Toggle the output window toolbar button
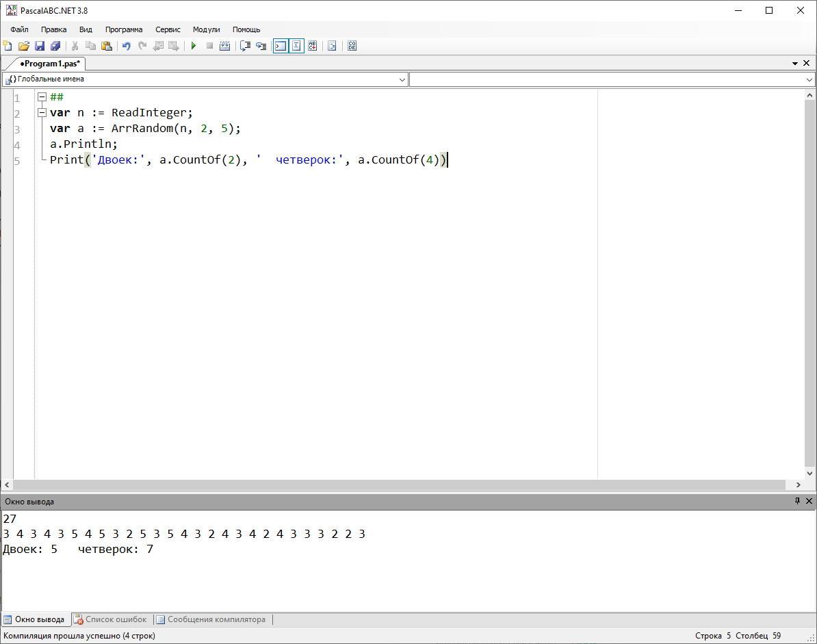 [280, 46]
